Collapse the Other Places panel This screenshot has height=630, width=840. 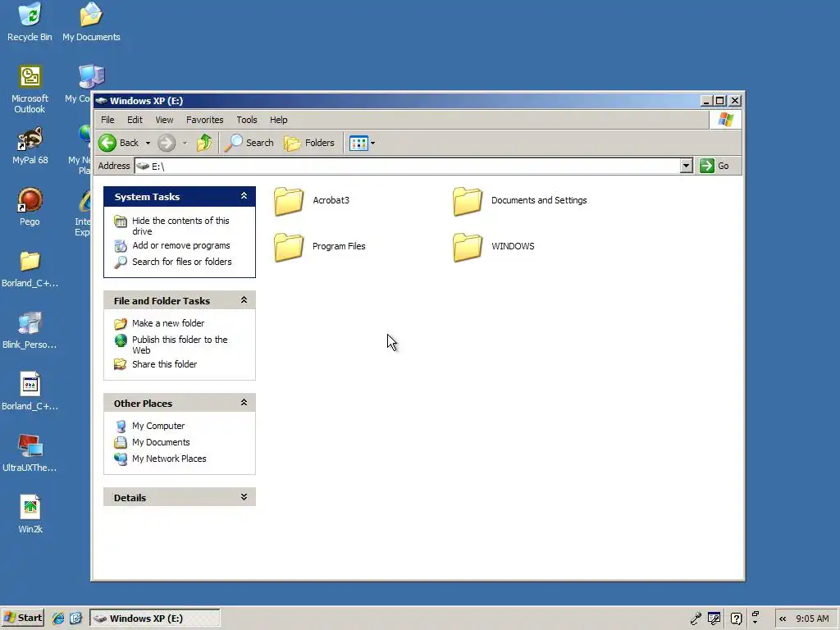[x=244, y=402]
